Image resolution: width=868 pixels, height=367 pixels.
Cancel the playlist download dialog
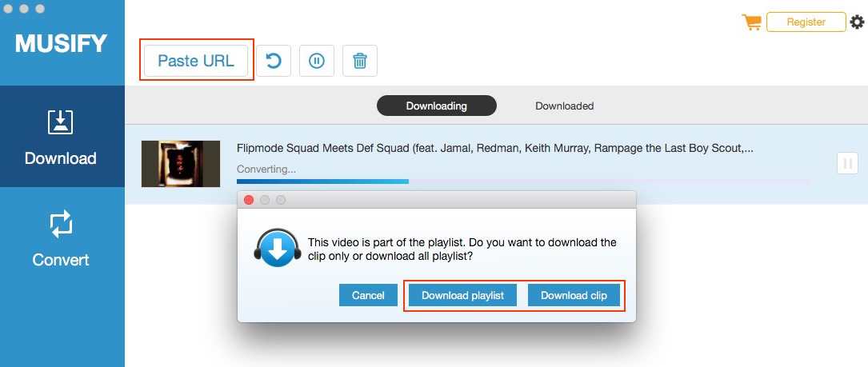coord(368,295)
